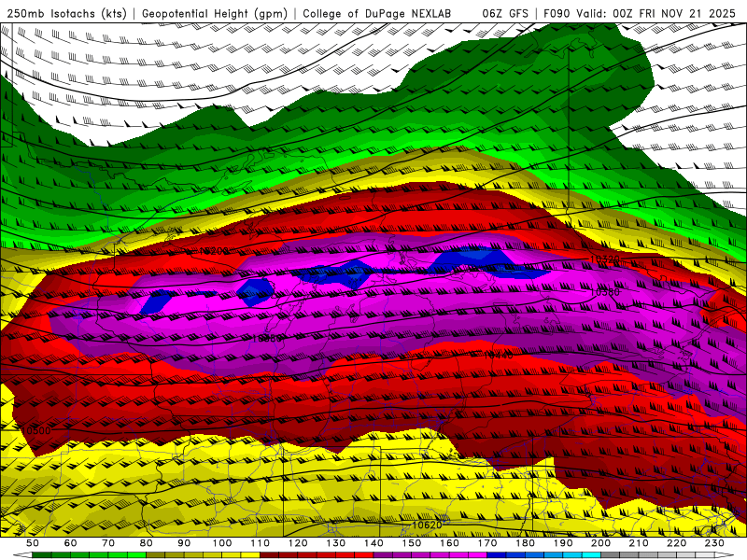Click the 10620 height contour label
This screenshot has width=747, height=560.
pos(427,525)
